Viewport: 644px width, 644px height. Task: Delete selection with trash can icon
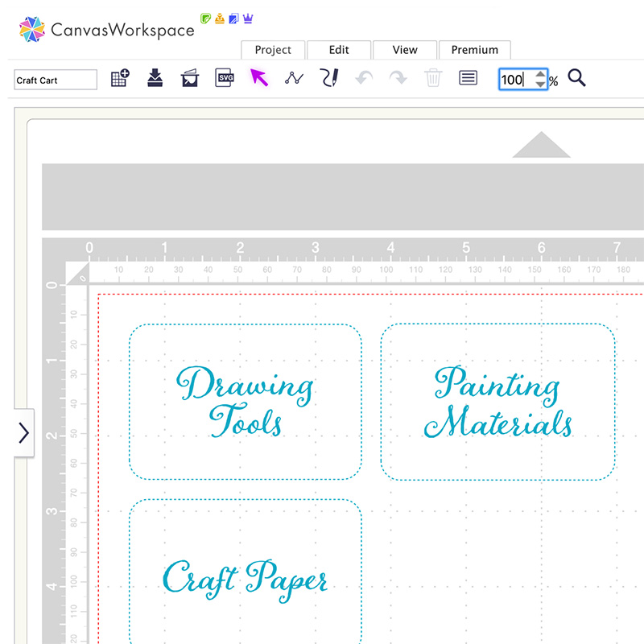point(433,79)
